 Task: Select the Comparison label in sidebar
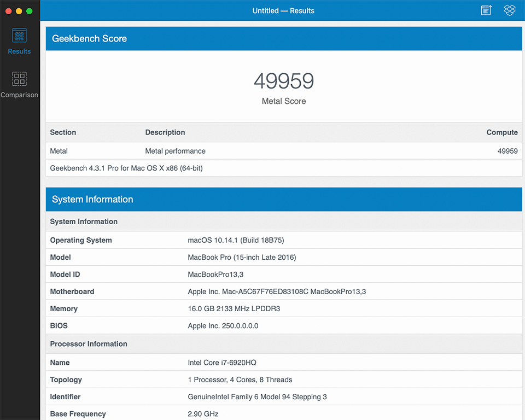[20, 95]
